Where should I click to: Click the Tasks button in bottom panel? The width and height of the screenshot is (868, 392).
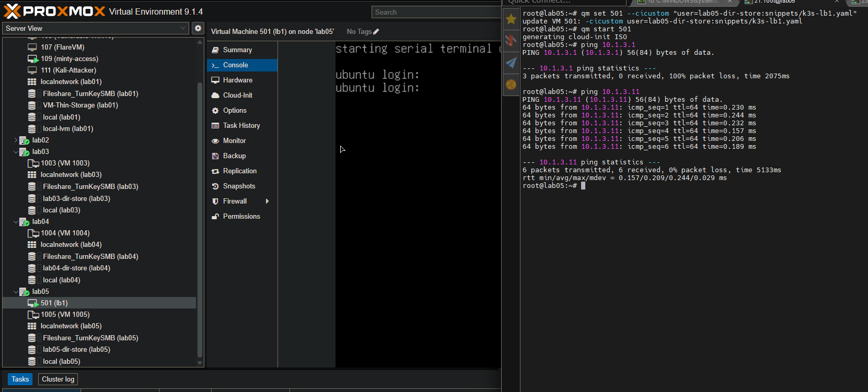20,379
